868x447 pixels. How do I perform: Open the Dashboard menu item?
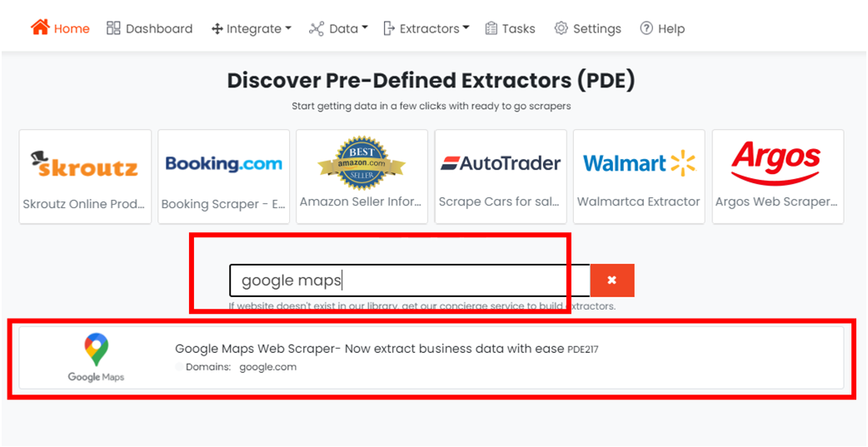click(149, 28)
